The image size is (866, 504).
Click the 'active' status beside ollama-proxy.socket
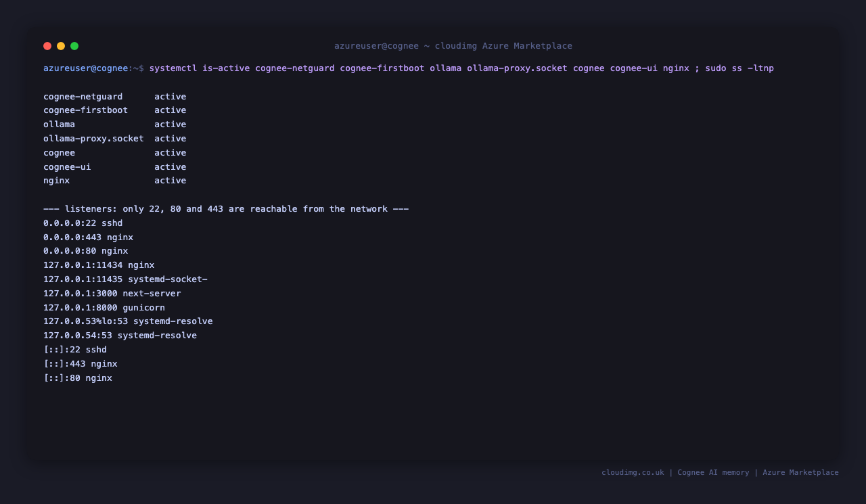170,139
